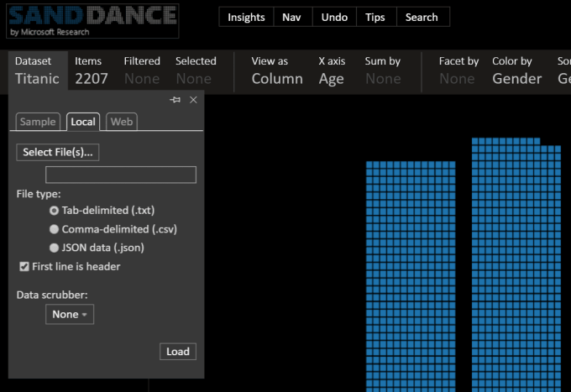Image resolution: width=571 pixels, height=392 pixels.
Task: Switch to the Local tab
Action: pos(83,122)
